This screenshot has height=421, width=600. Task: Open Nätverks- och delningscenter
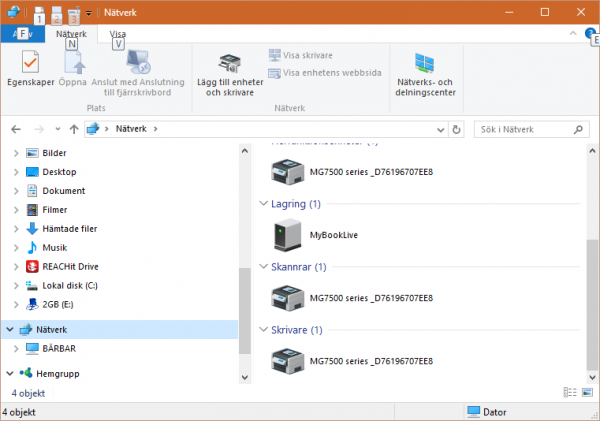pos(426,75)
